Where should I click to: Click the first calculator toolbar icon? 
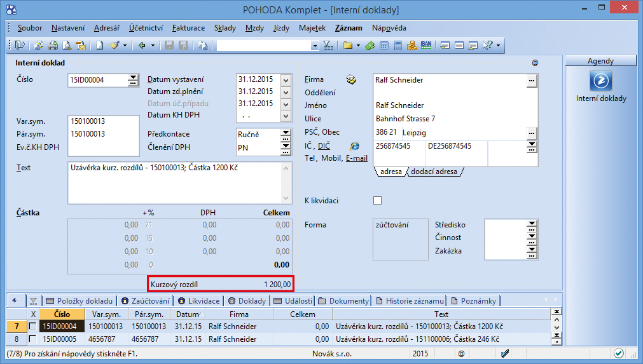pos(384,46)
